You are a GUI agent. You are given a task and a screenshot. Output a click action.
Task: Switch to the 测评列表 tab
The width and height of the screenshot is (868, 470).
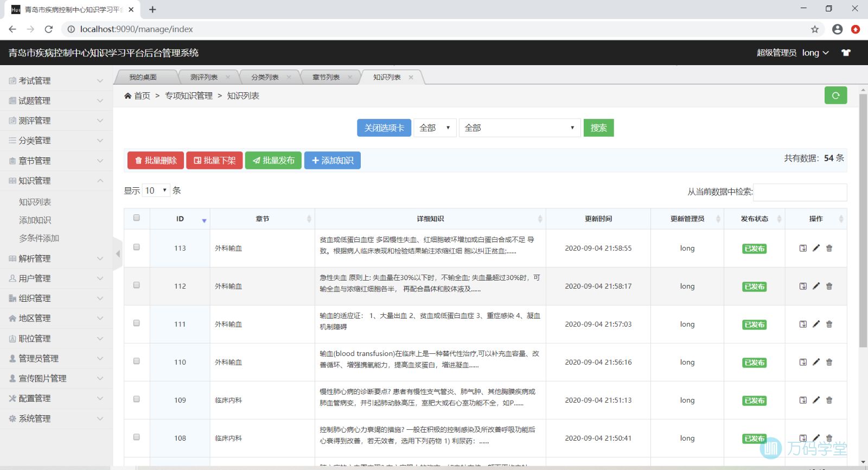click(x=204, y=77)
